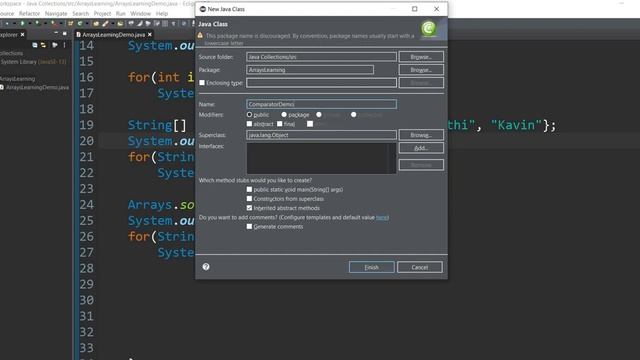Image resolution: width=640 pixels, height=360 pixels.
Task: Close the New Java Class dialog
Action: click(436, 9)
